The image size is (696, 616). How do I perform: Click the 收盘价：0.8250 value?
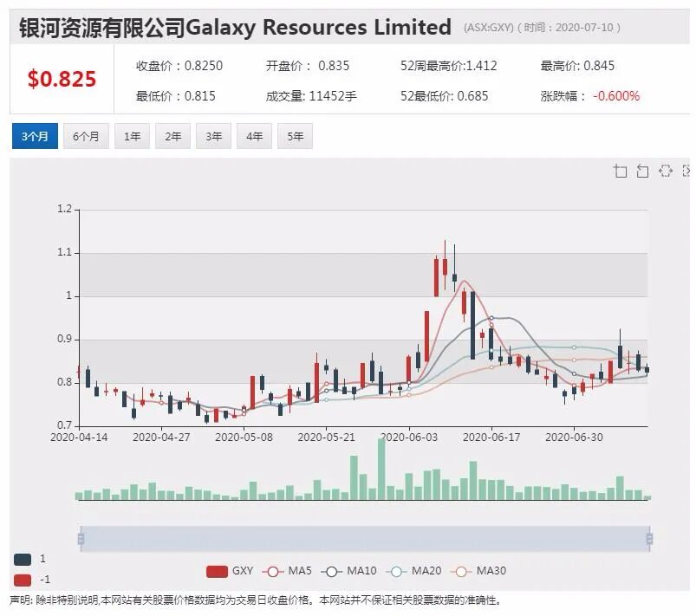pyautogui.click(x=179, y=66)
